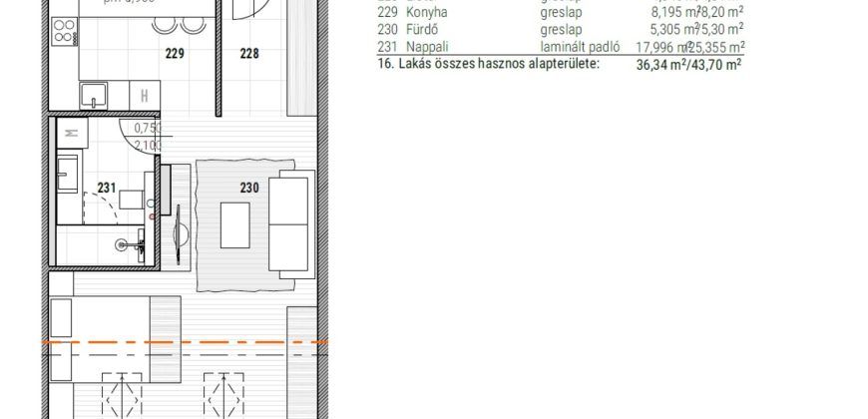The image size is (868, 419).
Task: Click the 0,750 door dimension text
Action: [x=148, y=129]
